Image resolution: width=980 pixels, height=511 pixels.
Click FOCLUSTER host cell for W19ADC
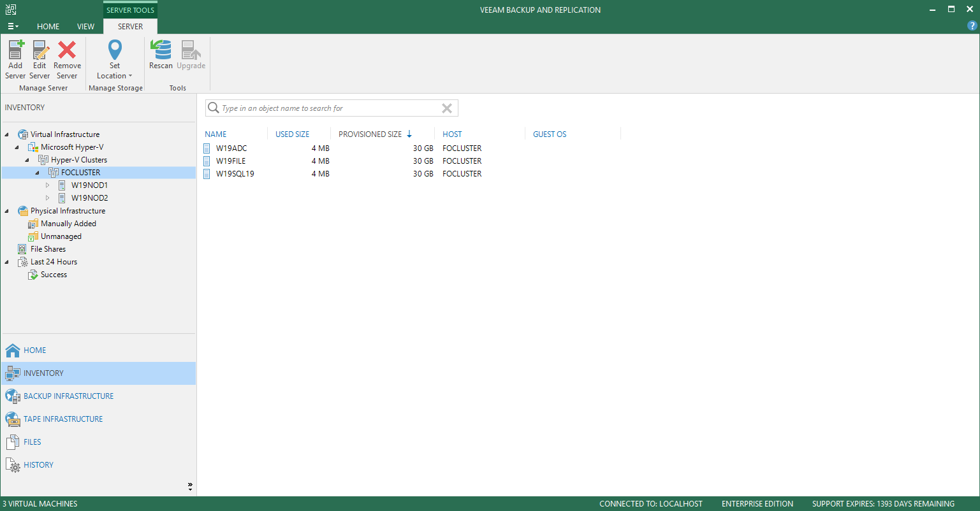click(462, 148)
